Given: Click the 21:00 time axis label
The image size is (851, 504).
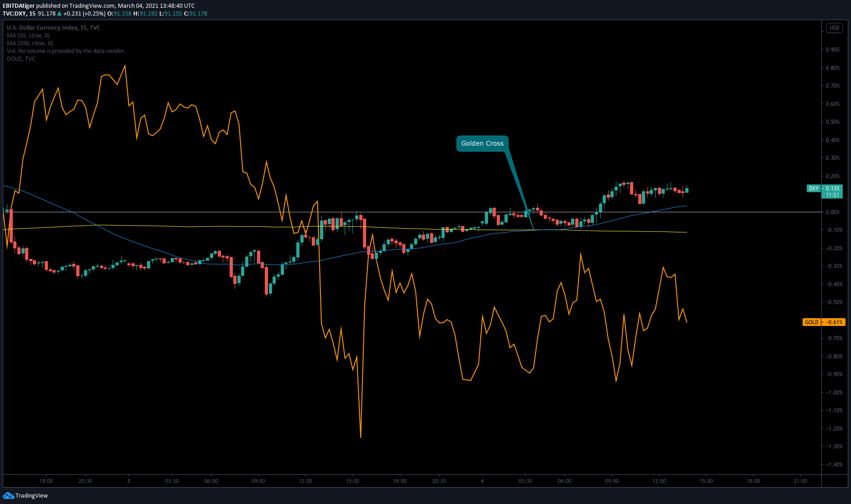Looking at the screenshot, I should 800,481.
